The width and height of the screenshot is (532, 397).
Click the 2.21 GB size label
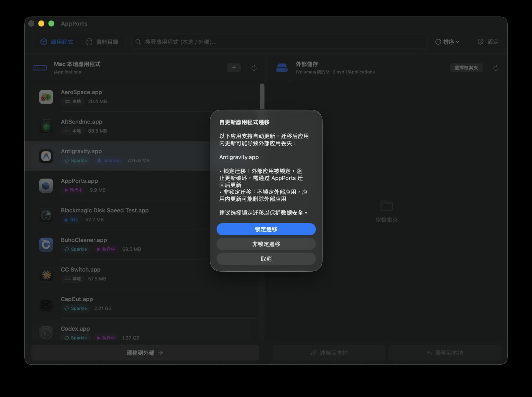click(103, 308)
